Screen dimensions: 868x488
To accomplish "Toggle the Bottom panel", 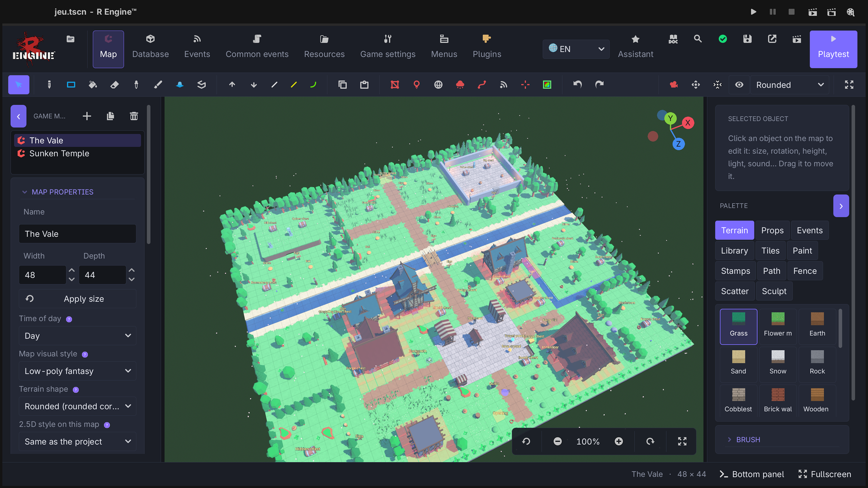I will point(752,474).
